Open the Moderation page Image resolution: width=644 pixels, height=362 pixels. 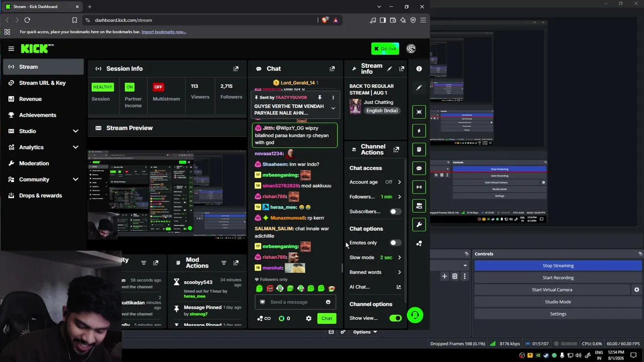coord(43,163)
